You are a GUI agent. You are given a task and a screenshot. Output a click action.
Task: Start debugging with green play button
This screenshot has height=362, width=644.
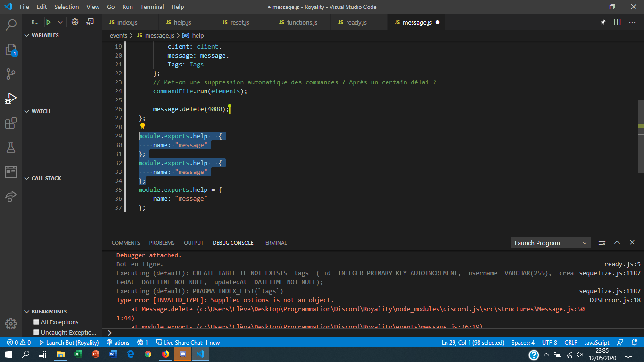point(48,22)
